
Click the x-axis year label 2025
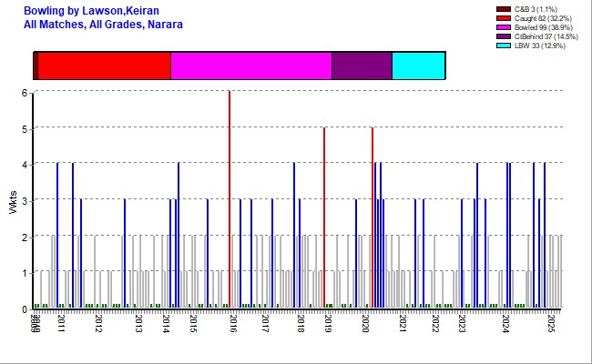[550, 323]
